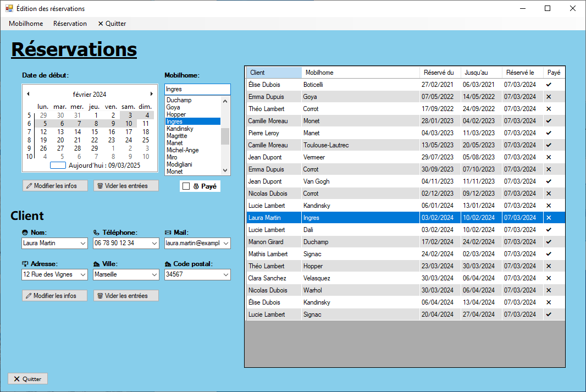The image size is (586, 392).
Task: Click the next month arrow in calendar
Action: (152, 94)
